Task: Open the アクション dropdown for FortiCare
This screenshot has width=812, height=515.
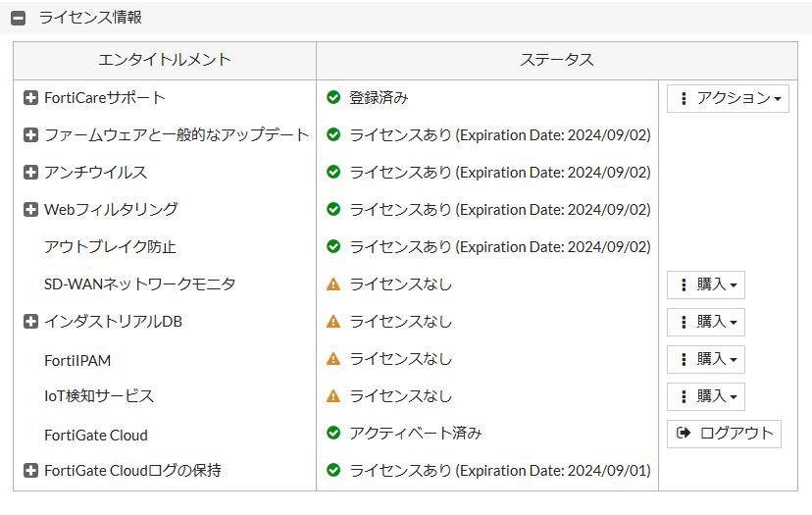Action: pos(728,98)
